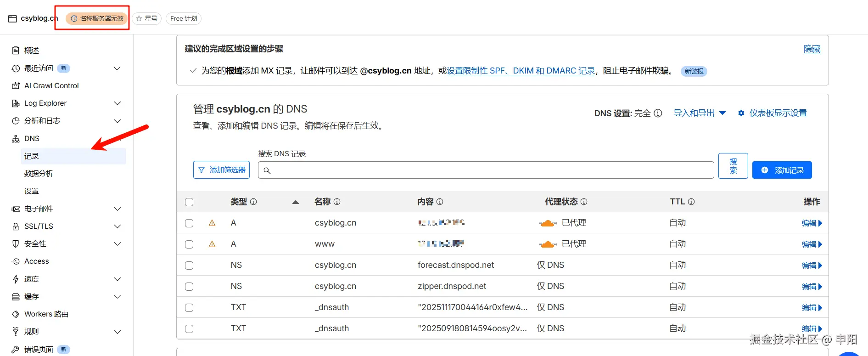The height and width of the screenshot is (356, 868).
Task: Click the DNS network icon in sidebar
Action: coord(16,139)
